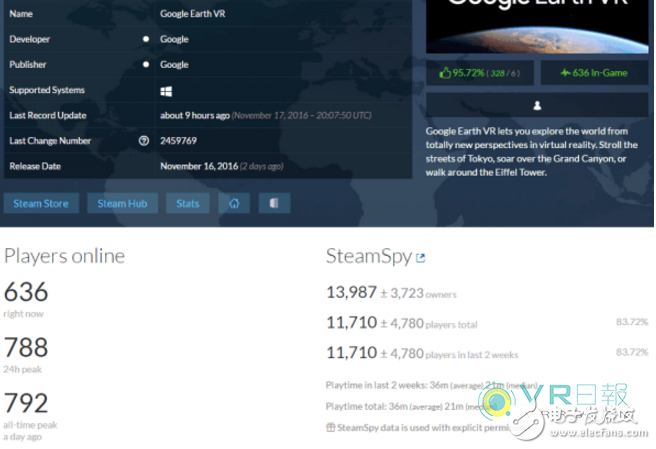
Task: Click the Windows logo under Supported Systems
Action: click(166, 91)
